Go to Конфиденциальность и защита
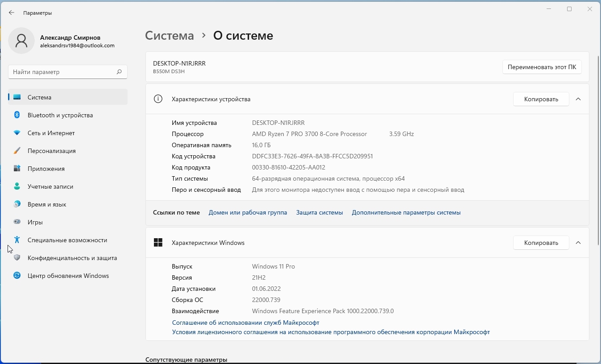Image resolution: width=601 pixels, height=364 pixels. (68, 258)
